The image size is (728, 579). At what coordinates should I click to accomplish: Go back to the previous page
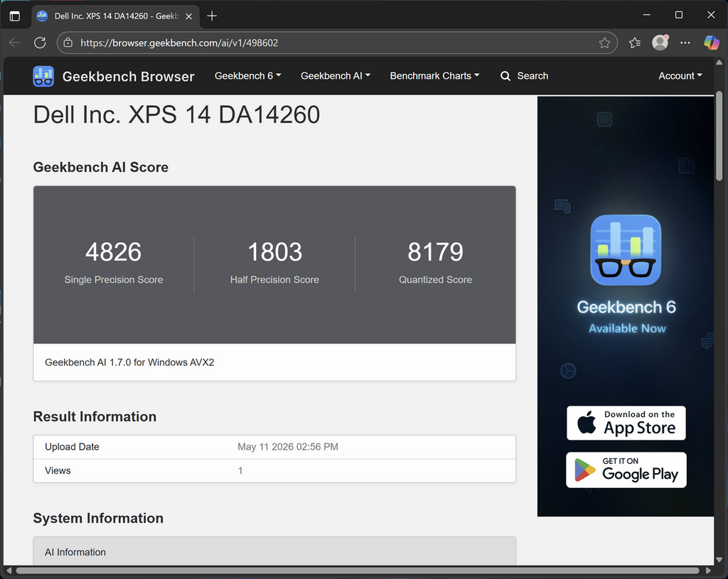(15, 43)
